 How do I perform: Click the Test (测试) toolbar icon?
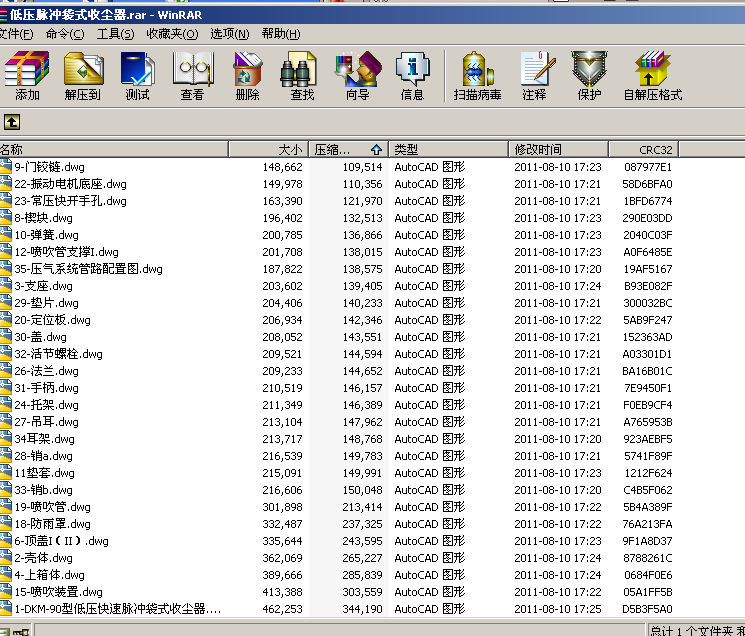pyautogui.click(x=137, y=76)
